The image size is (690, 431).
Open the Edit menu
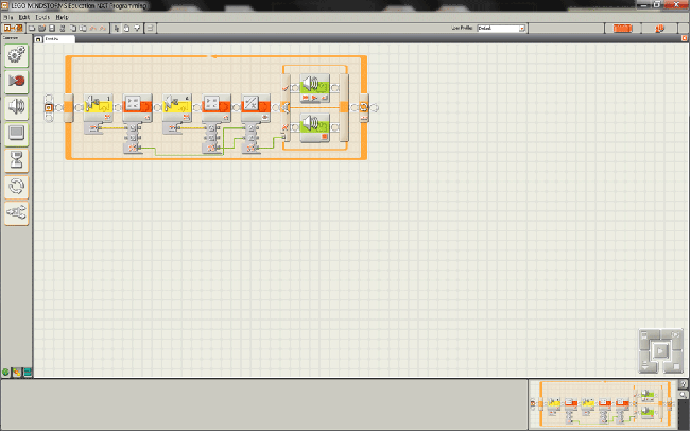(x=23, y=18)
